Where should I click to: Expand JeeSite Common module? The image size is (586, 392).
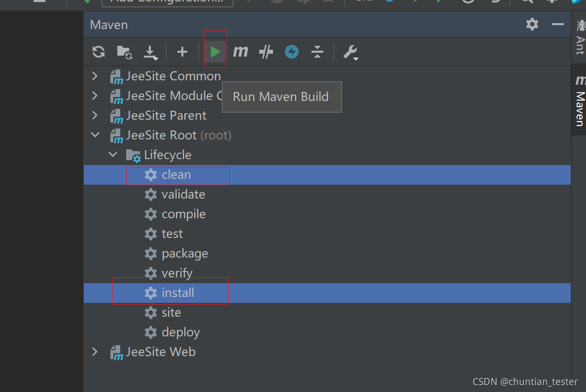[95, 76]
